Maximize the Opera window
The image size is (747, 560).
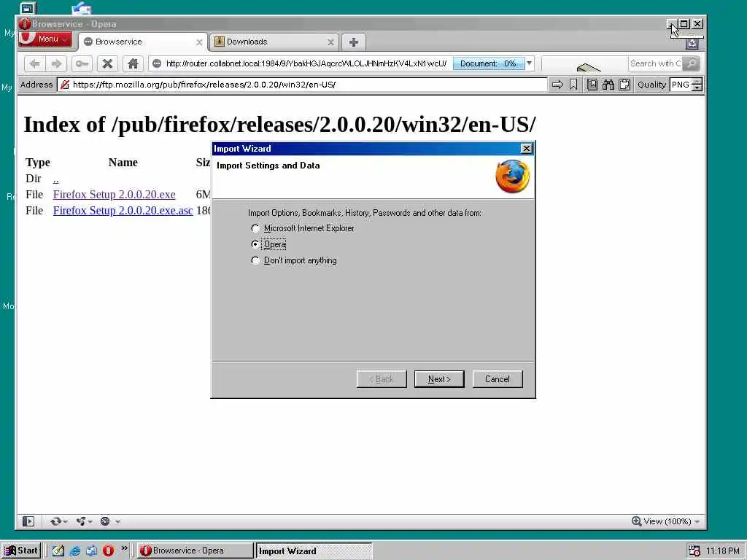point(684,24)
